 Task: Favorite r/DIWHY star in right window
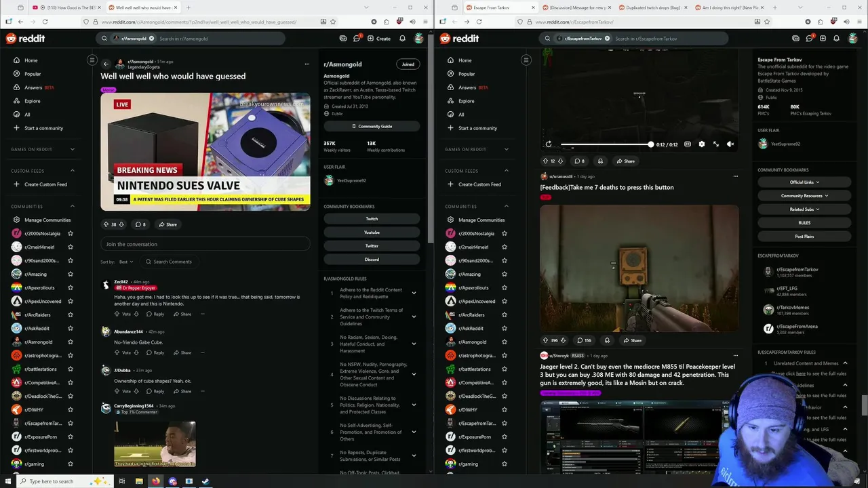pyautogui.click(x=505, y=409)
